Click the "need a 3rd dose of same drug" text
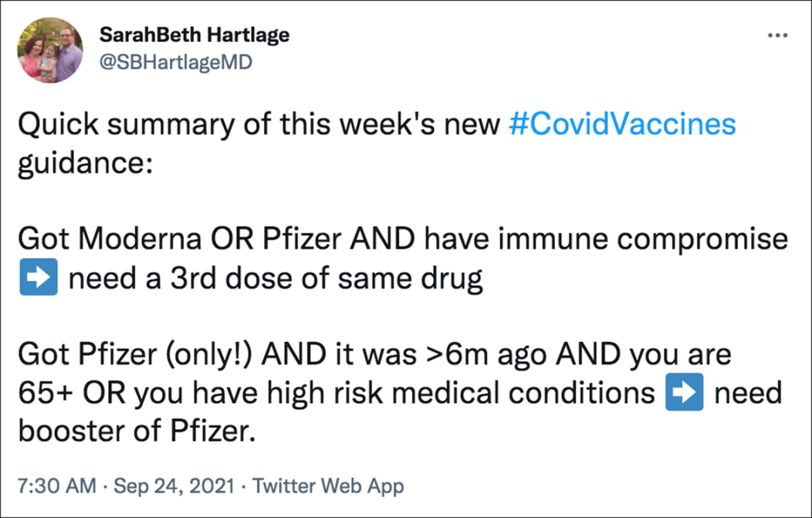The image size is (812, 518). click(x=275, y=280)
